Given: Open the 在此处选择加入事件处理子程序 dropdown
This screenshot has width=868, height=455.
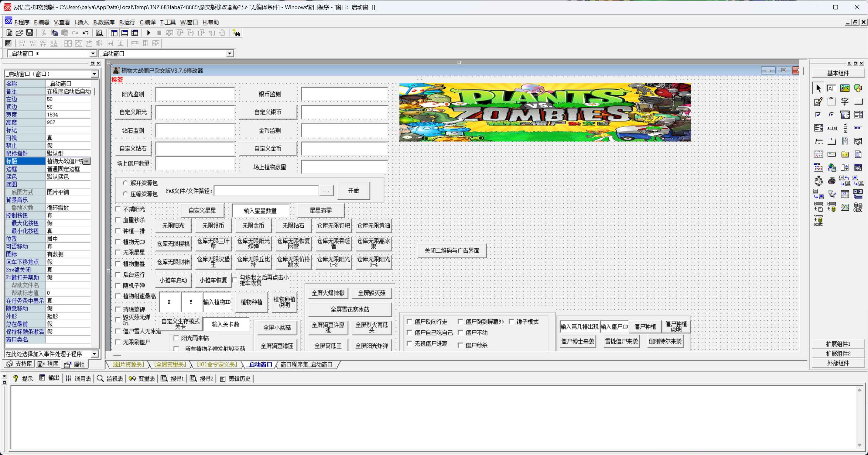Looking at the screenshot, I should pos(94,354).
